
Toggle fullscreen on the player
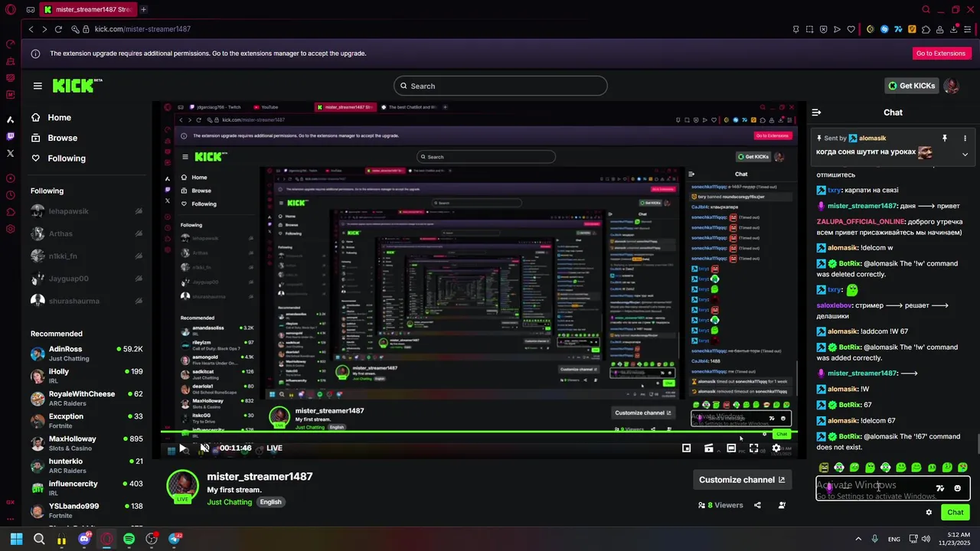[754, 448]
